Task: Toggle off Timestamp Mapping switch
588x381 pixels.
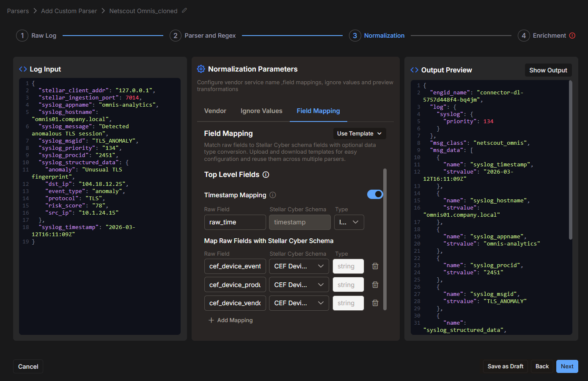Action: click(375, 194)
